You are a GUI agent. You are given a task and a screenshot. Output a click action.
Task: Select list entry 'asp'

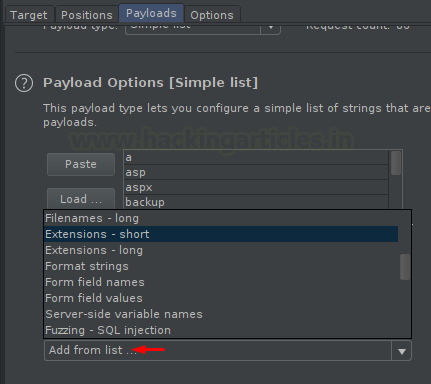(x=256, y=172)
